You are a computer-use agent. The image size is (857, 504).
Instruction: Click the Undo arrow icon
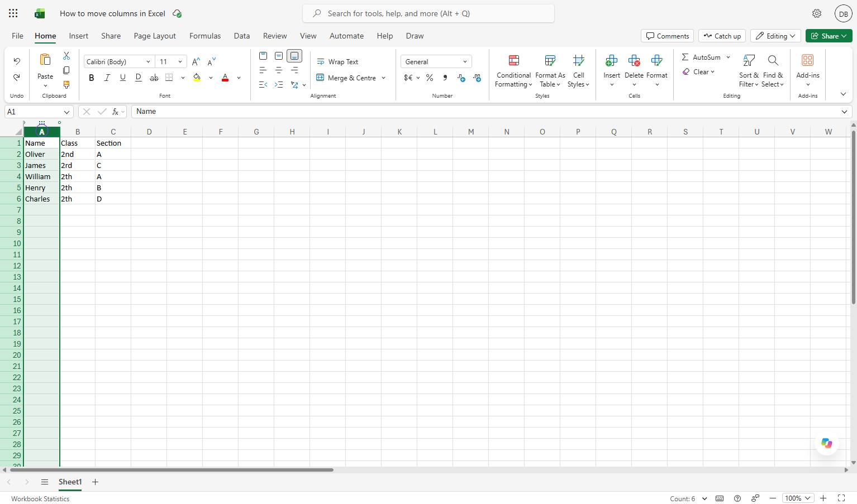17,61
